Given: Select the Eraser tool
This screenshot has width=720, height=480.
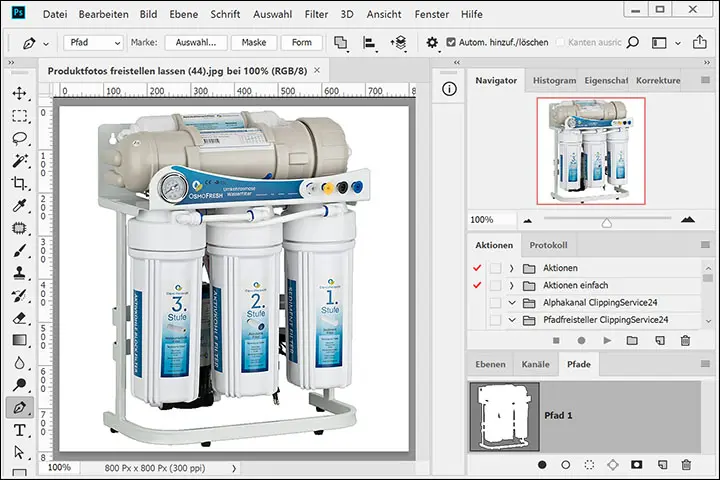Looking at the screenshot, I should pos(19,318).
